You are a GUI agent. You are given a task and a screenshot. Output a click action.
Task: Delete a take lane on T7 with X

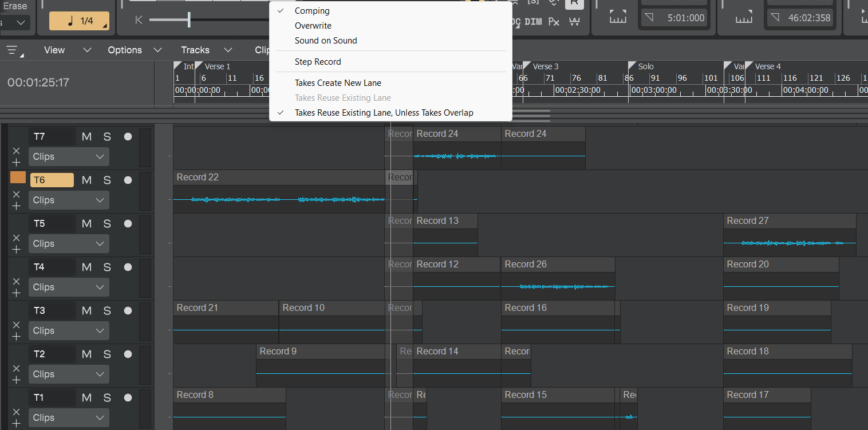tap(16, 151)
